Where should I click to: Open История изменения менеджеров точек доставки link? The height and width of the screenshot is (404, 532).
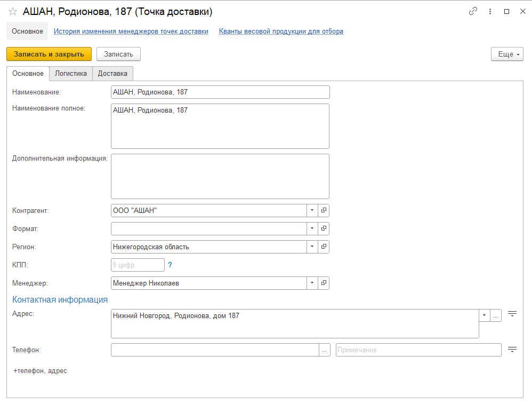pyautogui.click(x=131, y=31)
